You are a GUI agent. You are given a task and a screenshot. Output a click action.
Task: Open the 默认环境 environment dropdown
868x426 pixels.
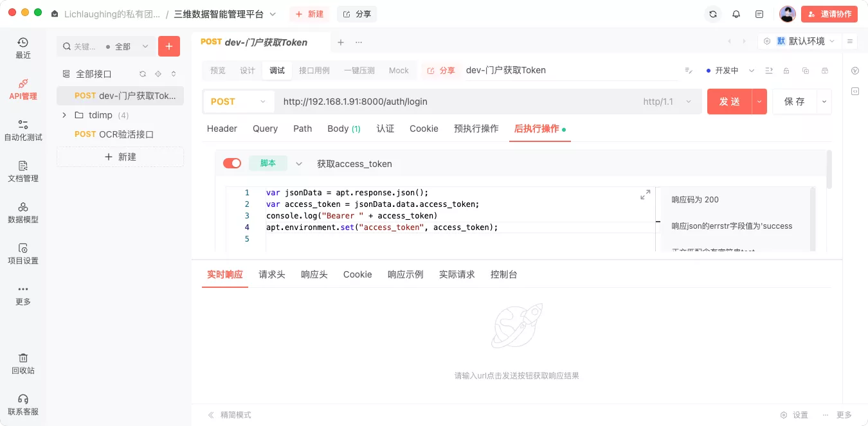pyautogui.click(x=799, y=41)
